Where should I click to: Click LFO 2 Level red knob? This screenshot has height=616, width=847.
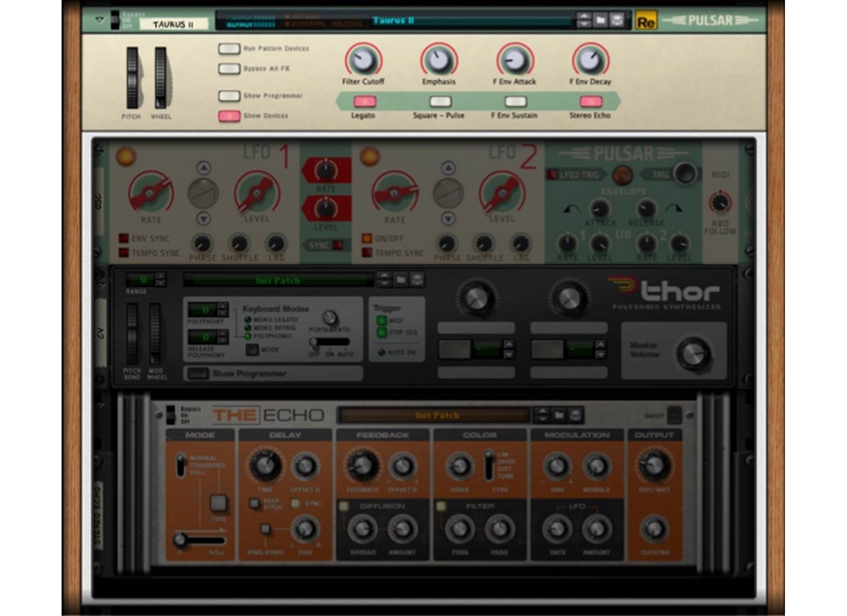[501, 193]
